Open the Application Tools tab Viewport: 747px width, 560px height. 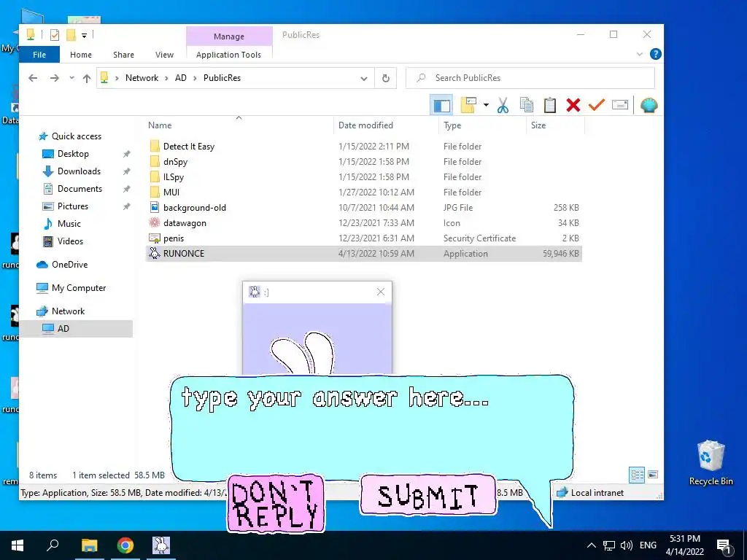point(228,55)
